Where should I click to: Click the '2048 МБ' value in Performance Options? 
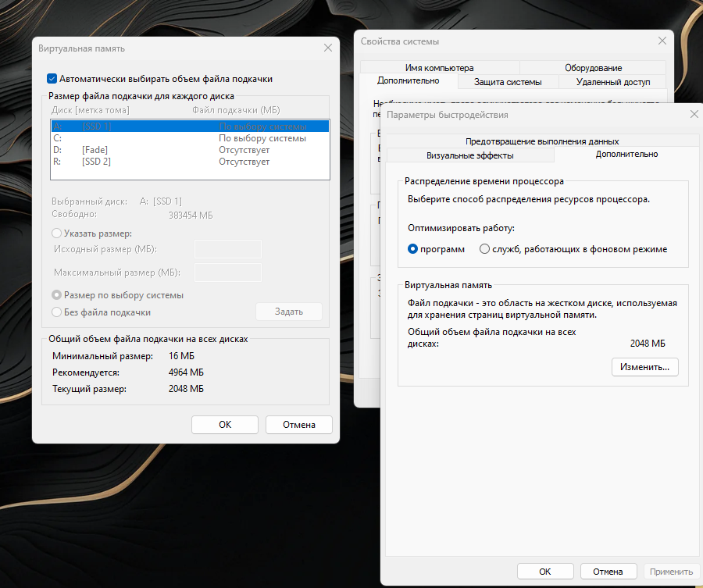click(648, 344)
